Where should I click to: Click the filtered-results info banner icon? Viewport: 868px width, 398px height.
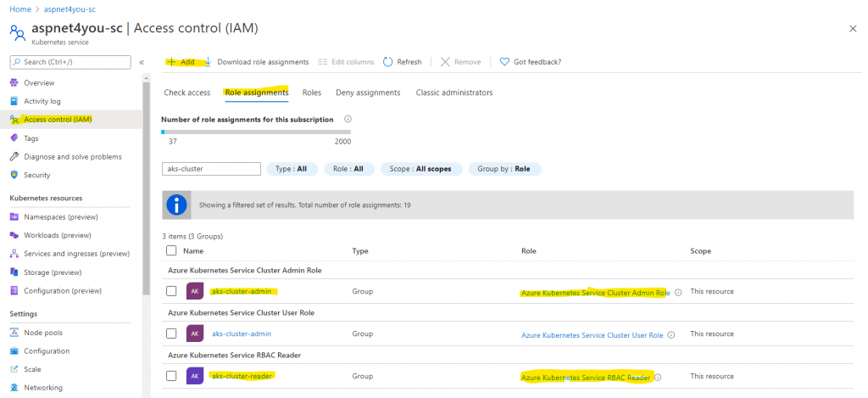(176, 205)
